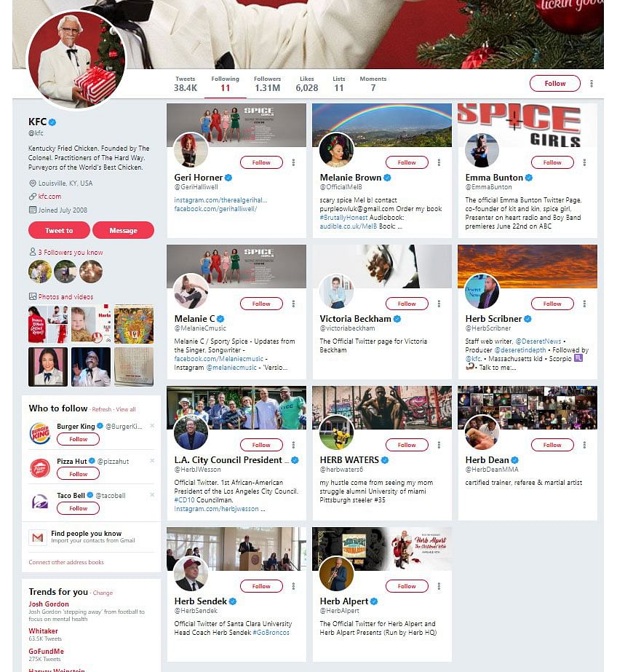The height and width of the screenshot is (672, 617).
Task: Click the Pizza Hut logo avatar
Action: pyautogui.click(x=40, y=468)
